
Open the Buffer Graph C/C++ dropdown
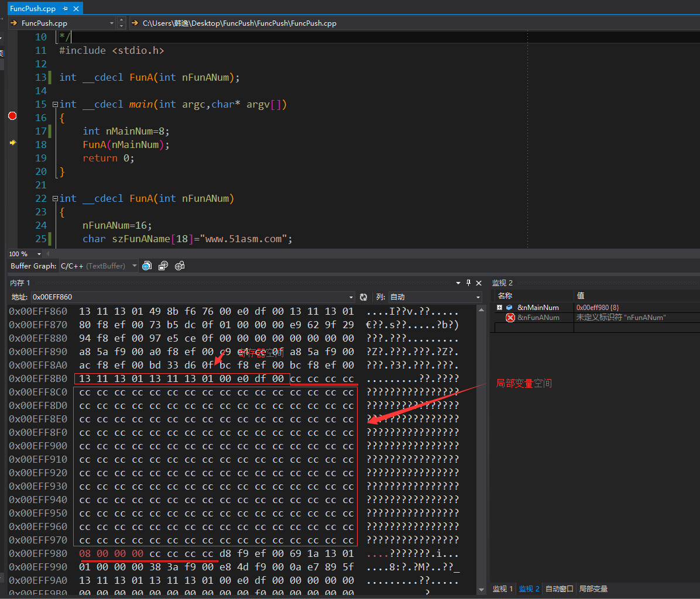(134, 266)
